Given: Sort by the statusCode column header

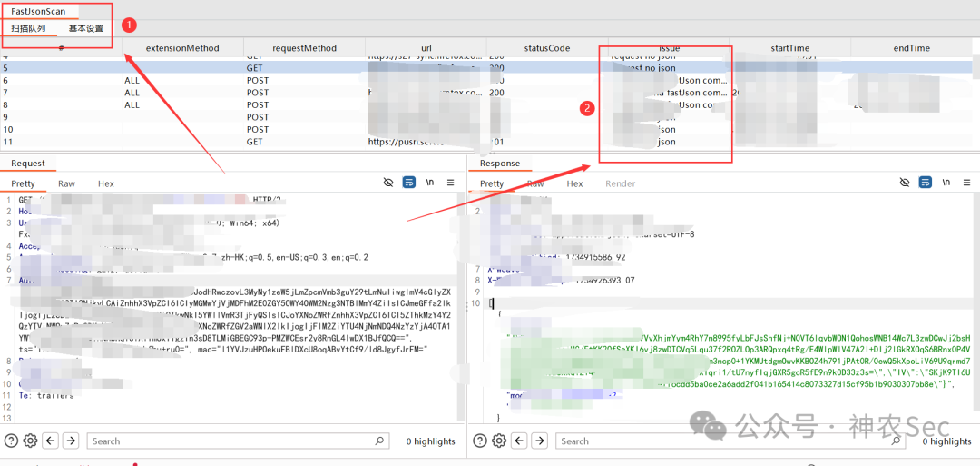Looking at the screenshot, I should click(x=547, y=48).
